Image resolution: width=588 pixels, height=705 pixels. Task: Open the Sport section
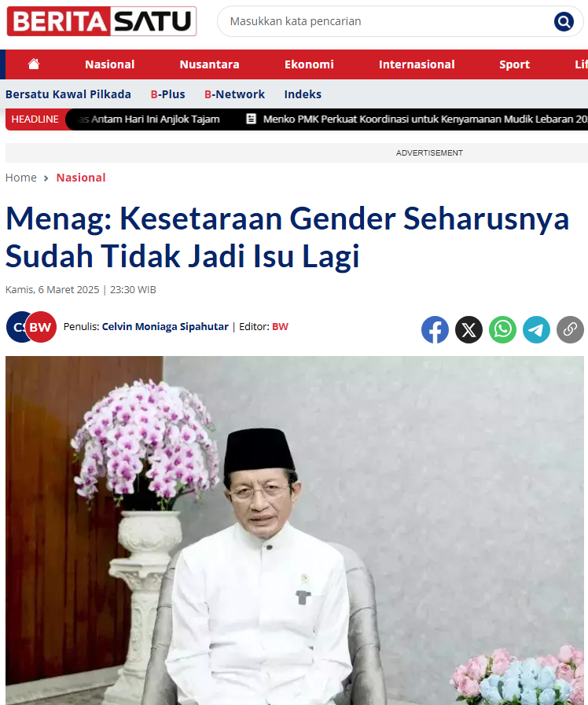pos(514,64)
